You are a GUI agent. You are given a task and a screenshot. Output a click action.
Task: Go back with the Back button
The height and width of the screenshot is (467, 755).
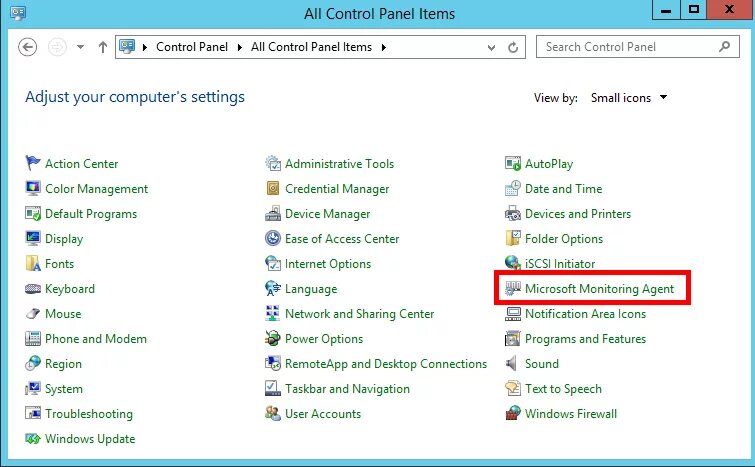click(27, 47)
